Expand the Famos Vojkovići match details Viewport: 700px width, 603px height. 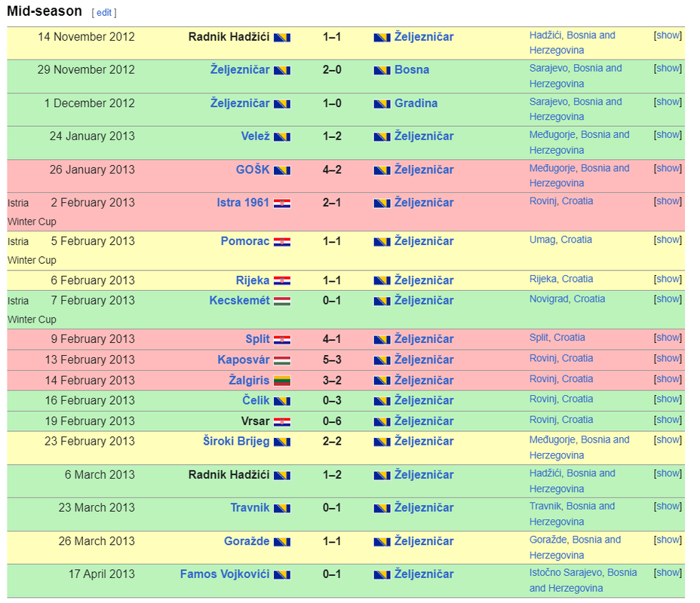(668, 573)
